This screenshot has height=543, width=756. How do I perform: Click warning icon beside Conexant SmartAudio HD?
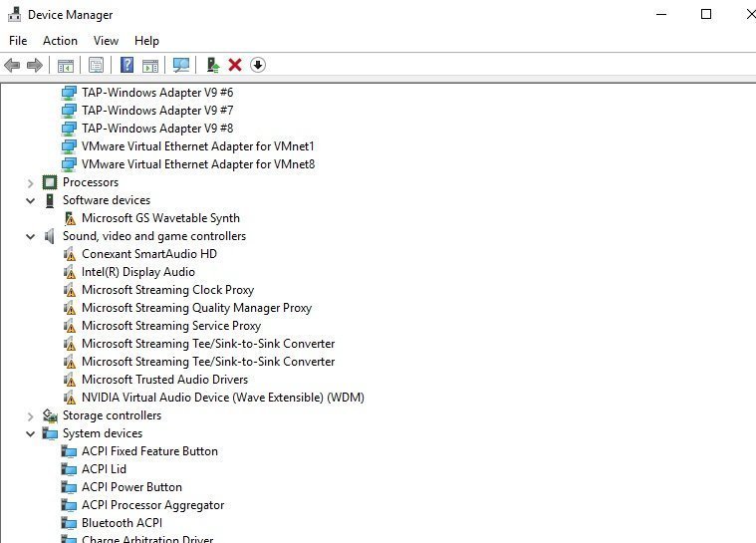(70, 254)
